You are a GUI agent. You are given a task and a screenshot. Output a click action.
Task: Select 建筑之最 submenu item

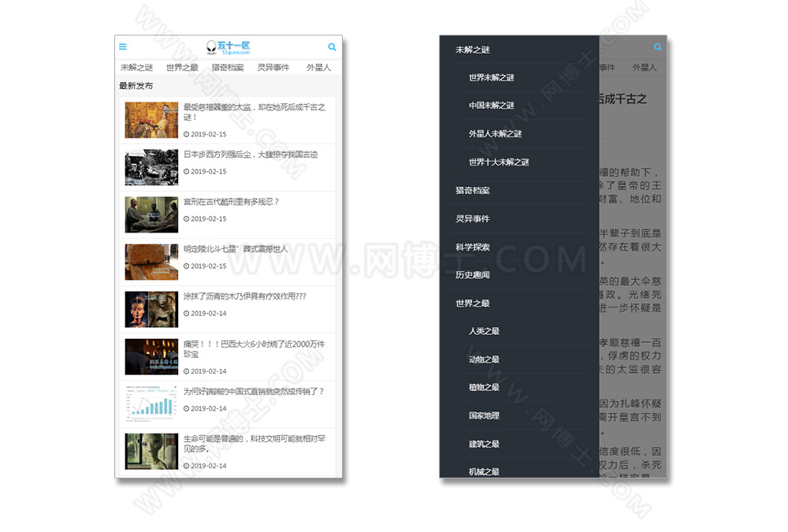point(484,444)
